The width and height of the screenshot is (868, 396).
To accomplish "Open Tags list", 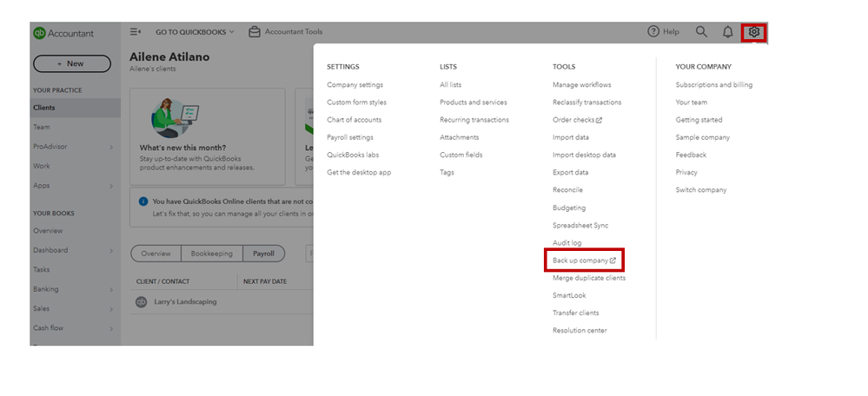I will (x=447, y=173).
